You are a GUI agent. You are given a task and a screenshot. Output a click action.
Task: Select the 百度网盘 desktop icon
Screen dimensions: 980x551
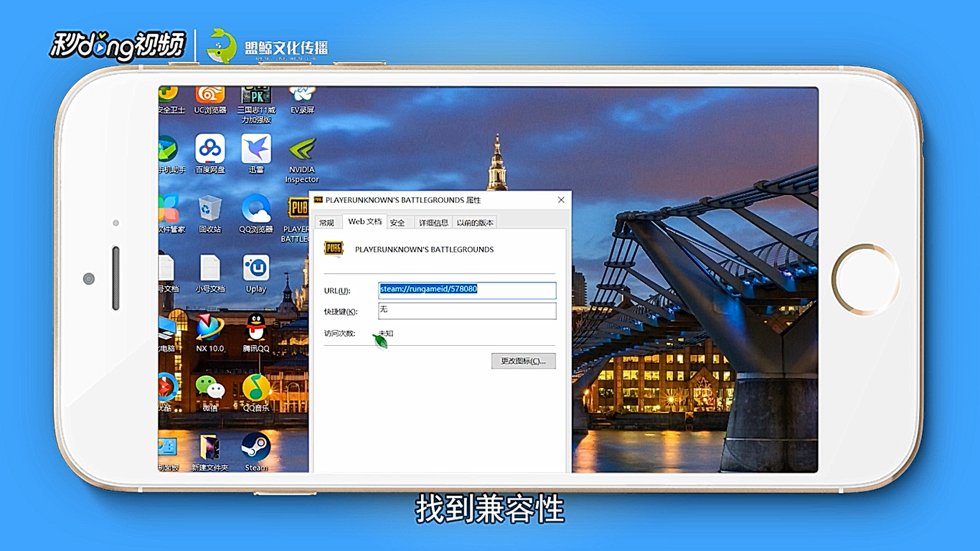[x=210, y=154]
